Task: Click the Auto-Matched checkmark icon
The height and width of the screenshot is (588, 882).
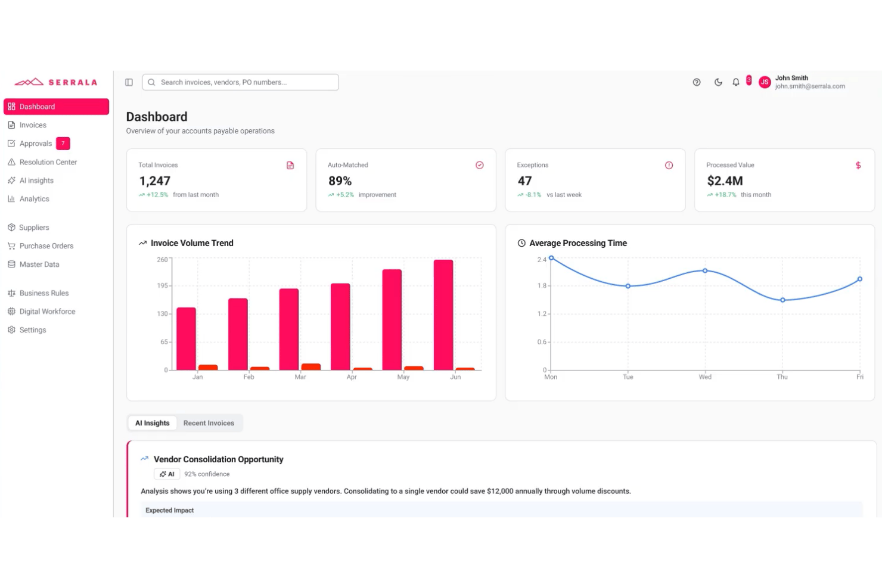Action: pyautogui.click(x=480, y=166)
